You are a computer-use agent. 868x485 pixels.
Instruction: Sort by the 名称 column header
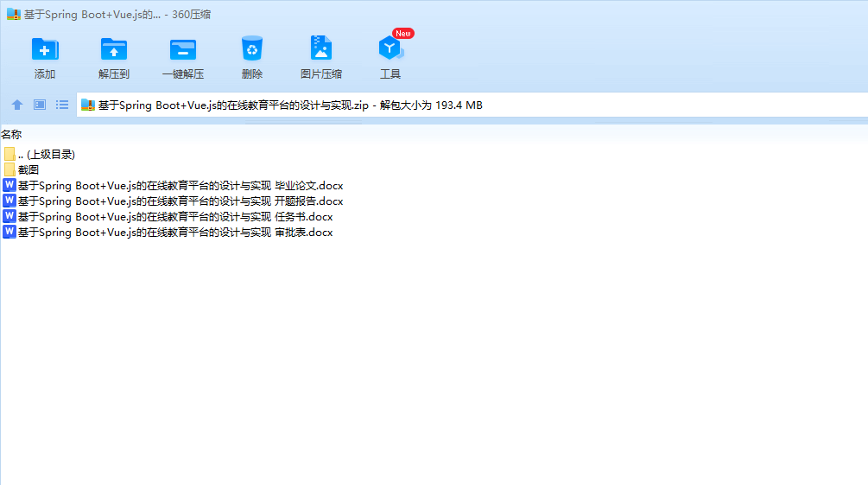click(11, 135)
